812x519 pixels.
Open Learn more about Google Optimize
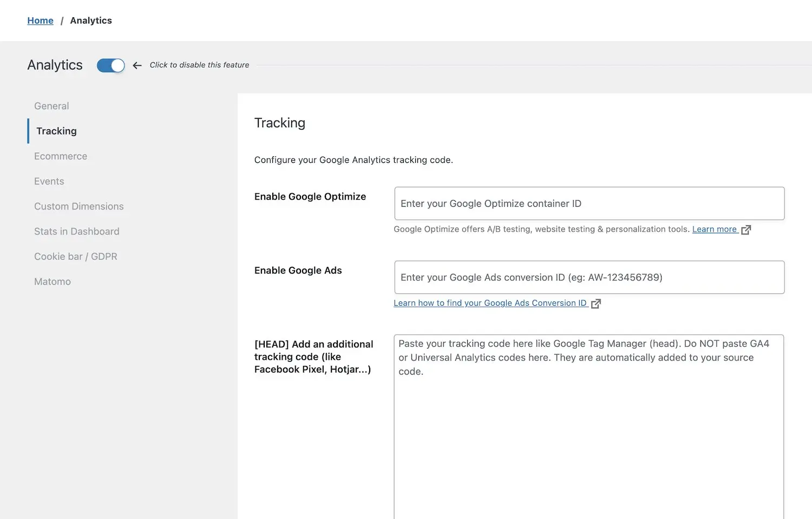click(x=715, y=229)
